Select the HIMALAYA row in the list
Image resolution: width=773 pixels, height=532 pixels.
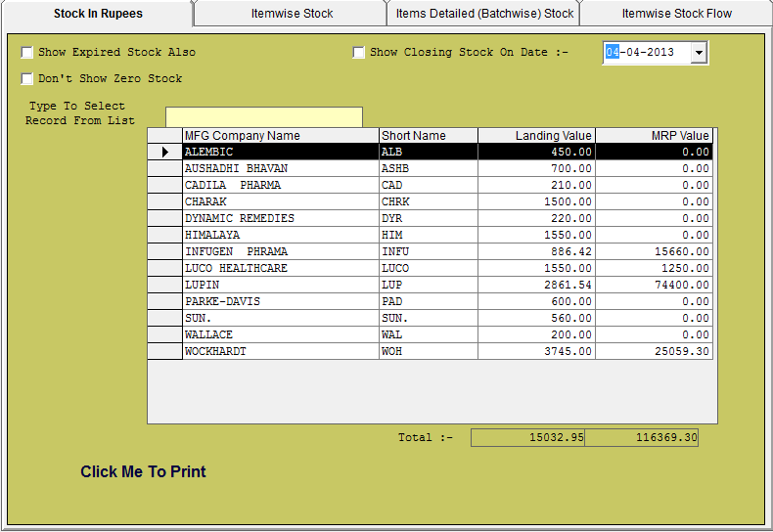point(280,236)
